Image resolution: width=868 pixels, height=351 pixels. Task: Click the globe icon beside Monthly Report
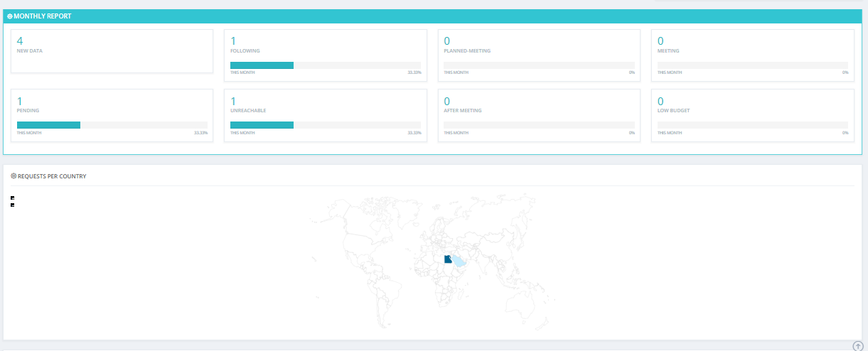pyautogui.click(x=9, y=16)
